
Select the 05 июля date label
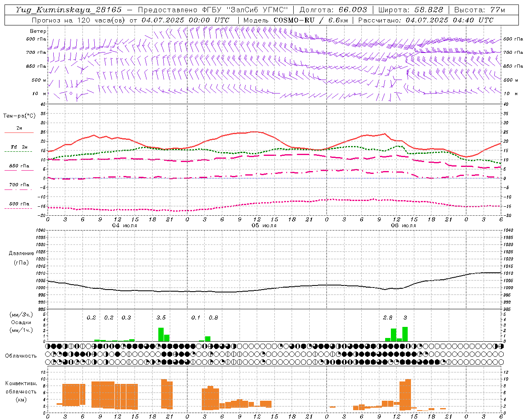[264, 226]
